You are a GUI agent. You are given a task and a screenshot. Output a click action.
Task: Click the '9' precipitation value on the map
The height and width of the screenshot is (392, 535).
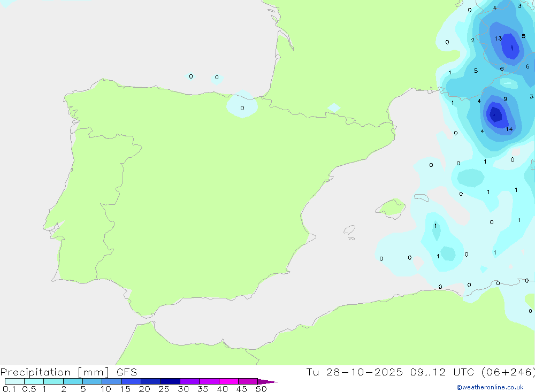click(x=506, y=99)
